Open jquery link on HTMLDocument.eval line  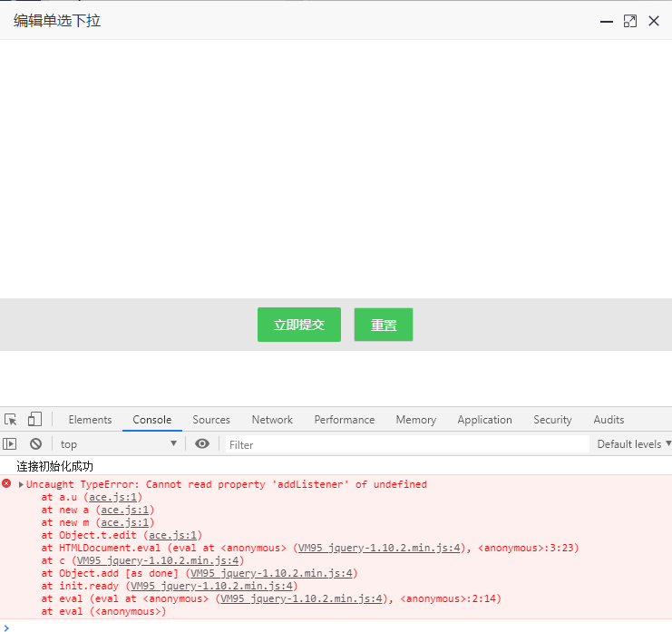point(379,548)
